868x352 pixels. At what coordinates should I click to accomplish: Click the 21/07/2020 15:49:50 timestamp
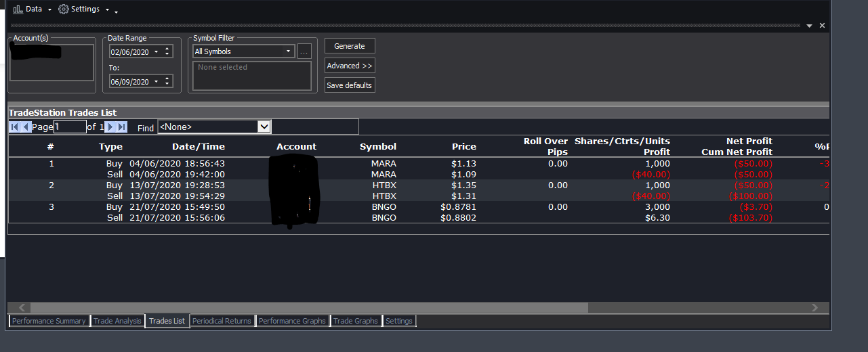point(177,207)
